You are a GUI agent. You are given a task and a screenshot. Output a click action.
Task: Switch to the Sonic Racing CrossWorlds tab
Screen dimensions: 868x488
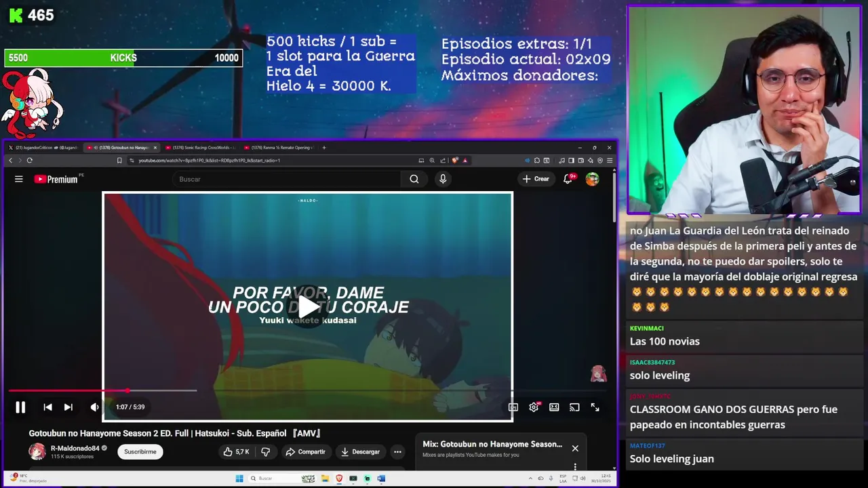click(x=200, y=147)
